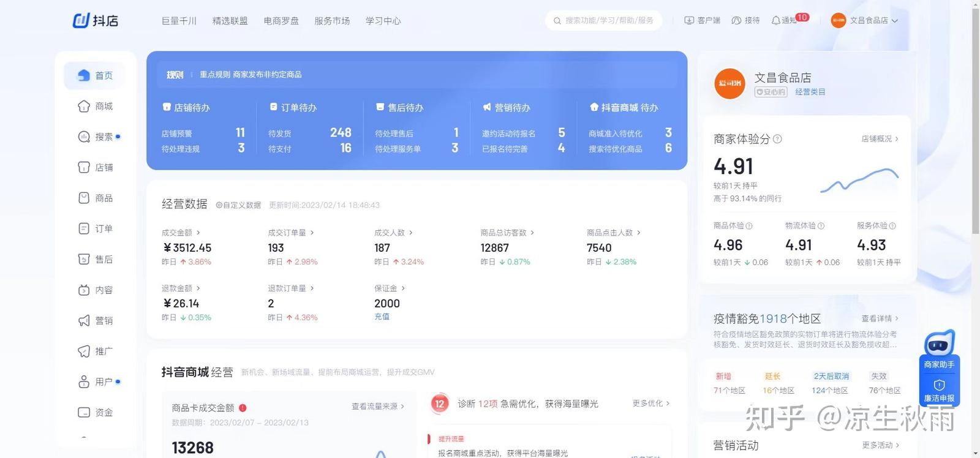
Task: Open 店铺概况 link
Action: (880, 139)
